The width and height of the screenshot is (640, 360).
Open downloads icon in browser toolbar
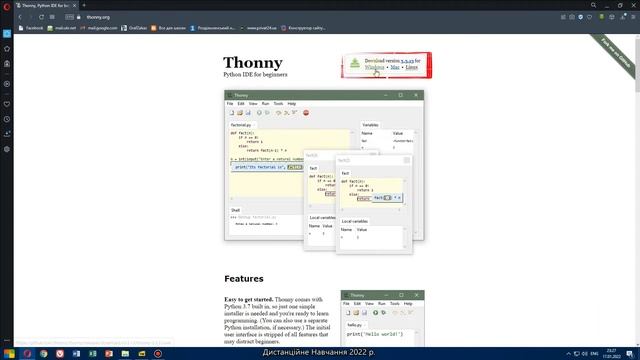623,17
